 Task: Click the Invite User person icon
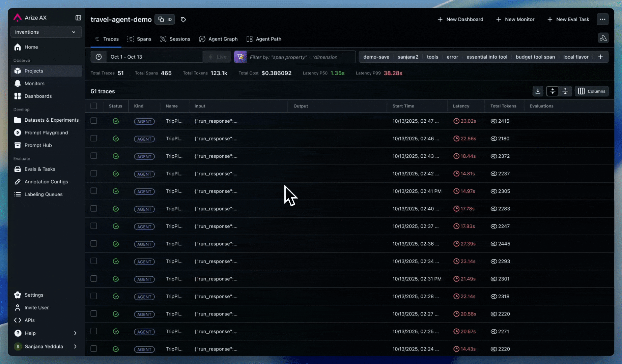18,308
